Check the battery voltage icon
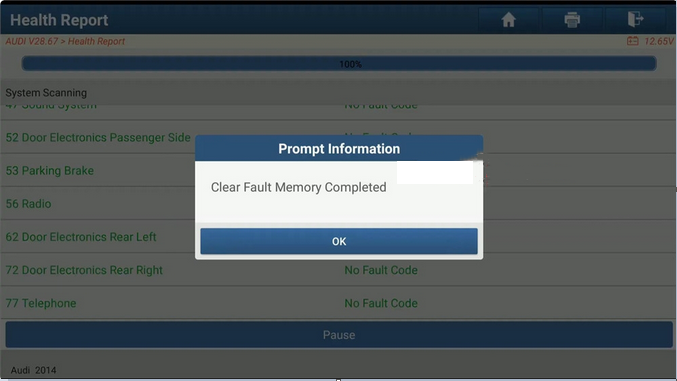 tap(633, 41)
